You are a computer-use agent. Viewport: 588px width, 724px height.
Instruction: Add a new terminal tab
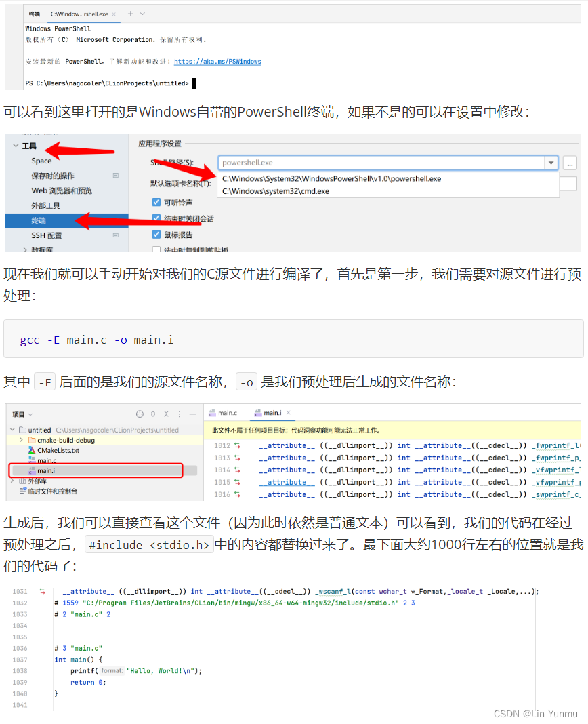[x=131, y=14]
